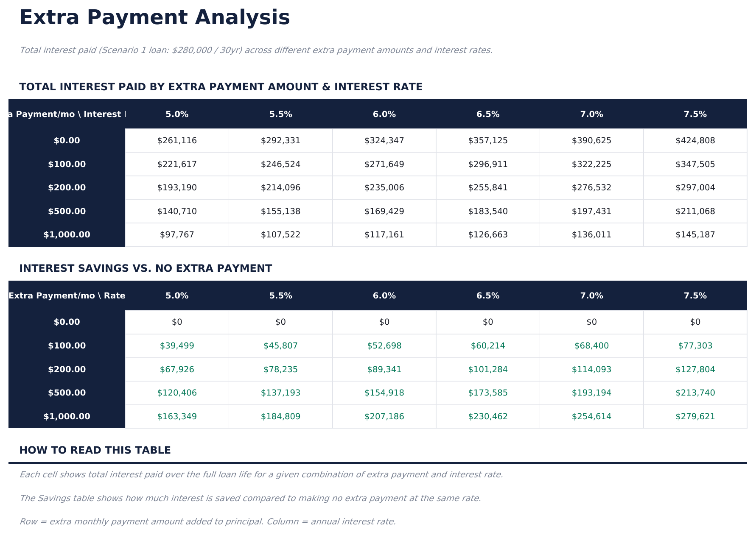Click the HOW TO READ THIS TABLE heading
The image size is (756, 535).
pos(95,450)
